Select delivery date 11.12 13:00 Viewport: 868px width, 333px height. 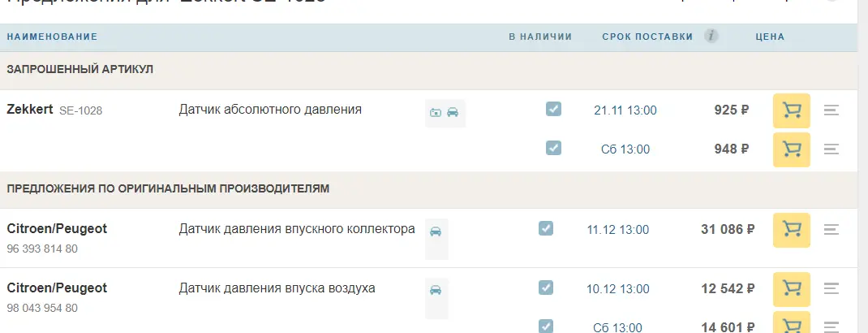618,230
